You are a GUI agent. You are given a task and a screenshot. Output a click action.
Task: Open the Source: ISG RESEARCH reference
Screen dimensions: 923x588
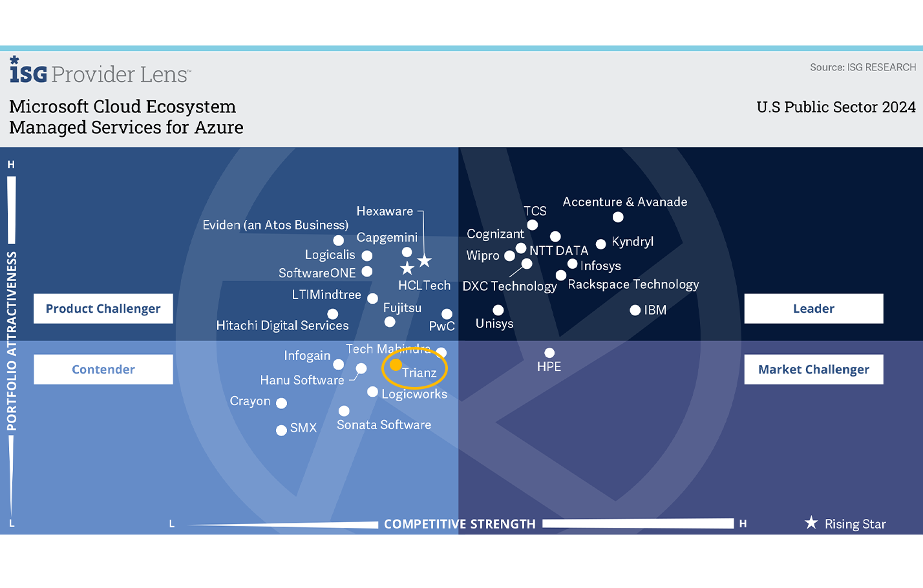point(863,67)
